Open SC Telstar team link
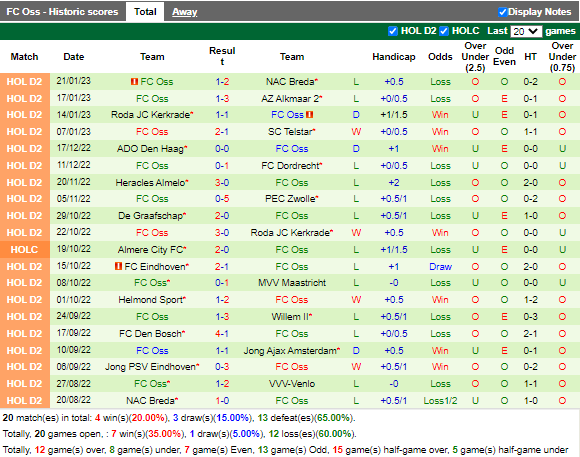The image size is (580, 457). (290, 132)
